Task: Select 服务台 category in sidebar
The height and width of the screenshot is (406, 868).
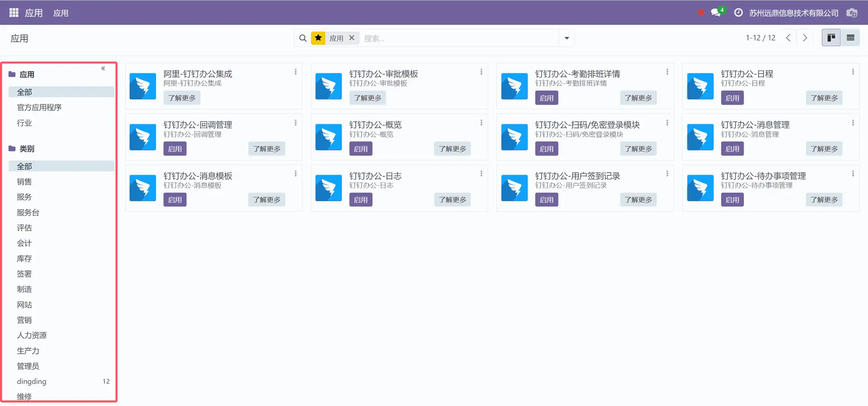Action: point(28,212)
